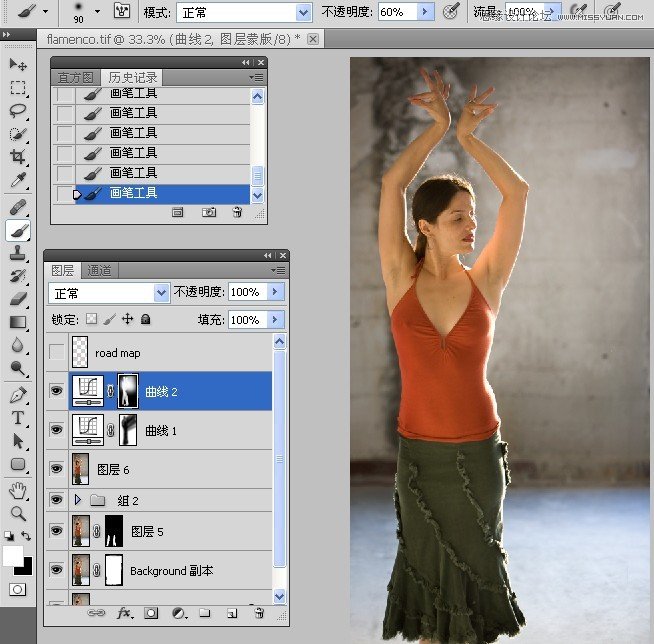Open brush 模式 dropdown in options bar
This screenshot has height=644, width=654.
(245, 12)
